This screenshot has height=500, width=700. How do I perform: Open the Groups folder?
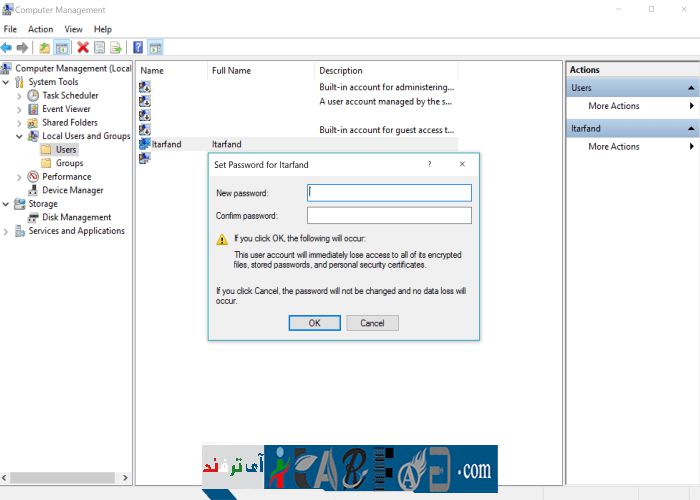[69, 163]
